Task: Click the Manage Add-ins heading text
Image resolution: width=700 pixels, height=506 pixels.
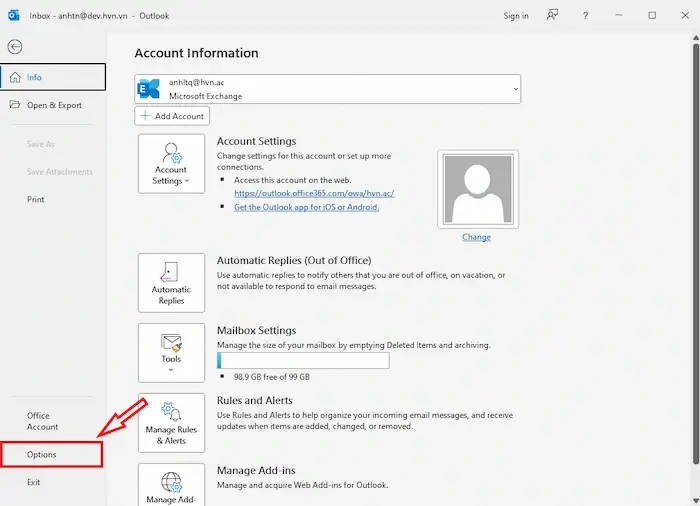Action: (x=256, y=470)
